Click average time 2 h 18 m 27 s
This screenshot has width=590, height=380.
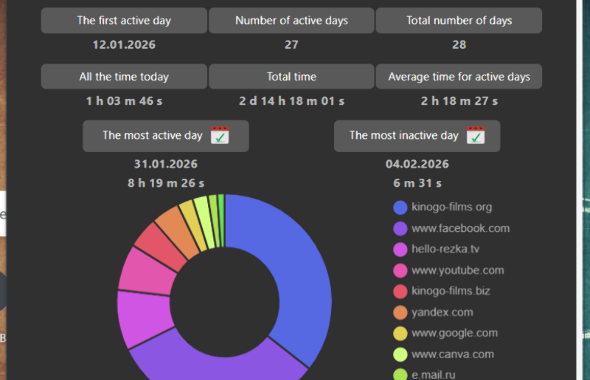(459, 101)
